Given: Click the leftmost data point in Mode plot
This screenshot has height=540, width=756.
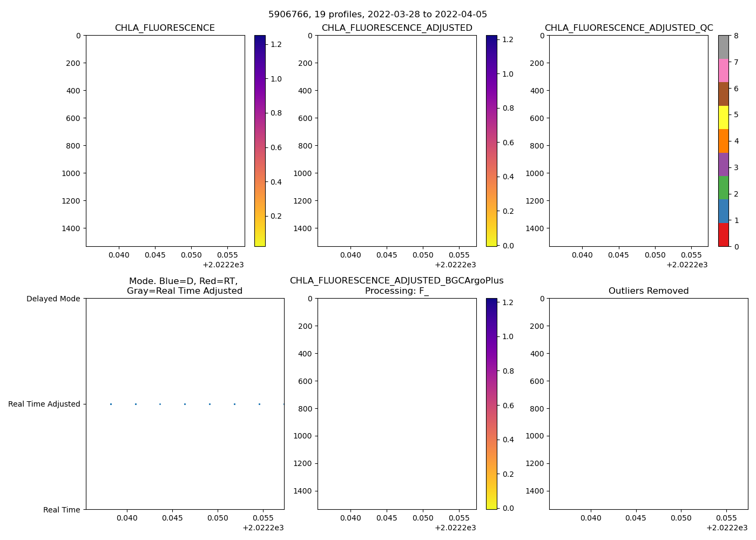Looking at the screenshot, I should pos(111,404).
